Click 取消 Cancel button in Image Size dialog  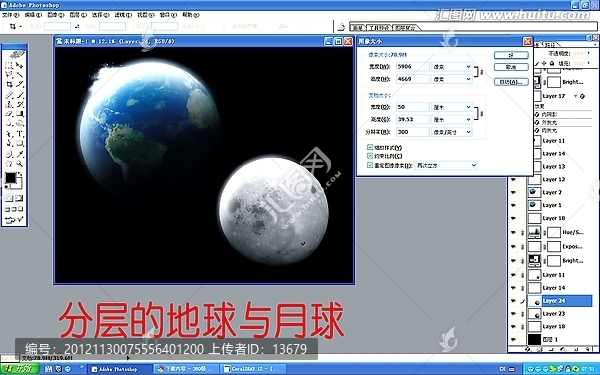tap(511, 67)
